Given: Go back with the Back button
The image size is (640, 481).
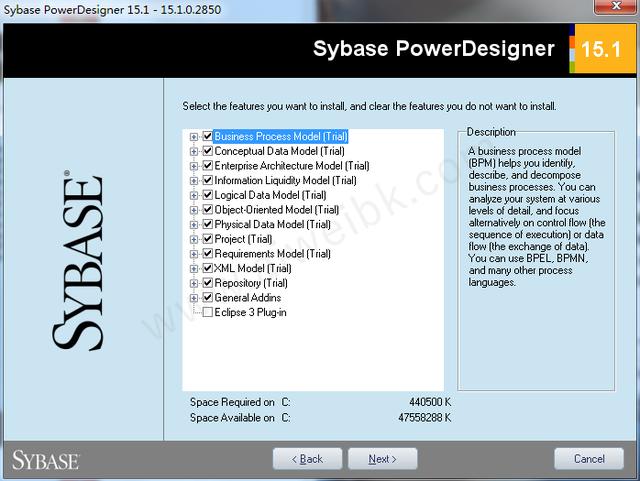Looking at the screenshot, I should tap(307, 459).
